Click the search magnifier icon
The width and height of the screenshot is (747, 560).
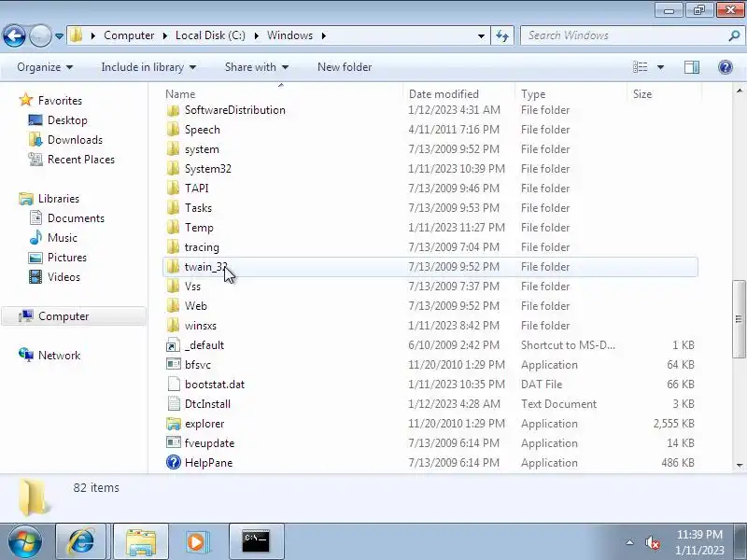pos(734,35)
